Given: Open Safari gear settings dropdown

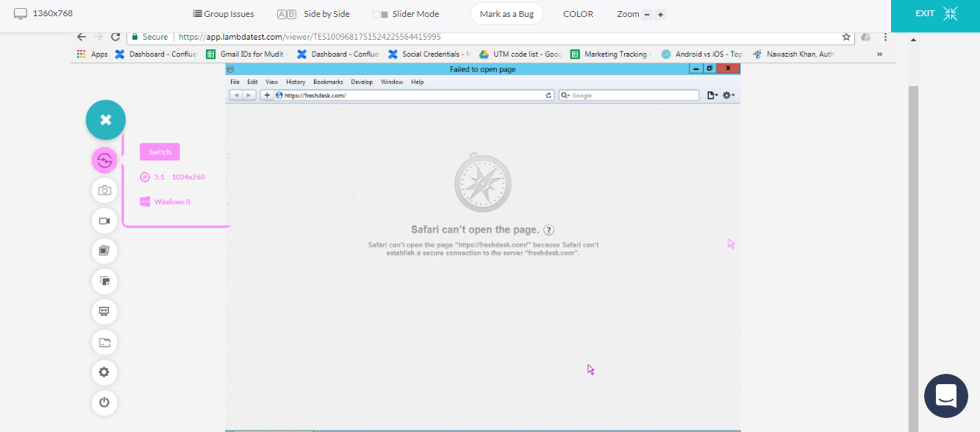Looking at the screenshot, I should pos(729,95).
